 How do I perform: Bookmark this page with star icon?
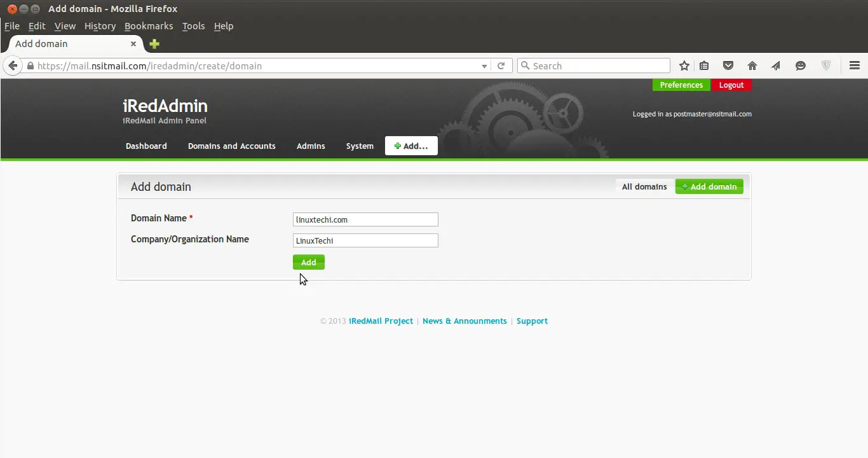[684, 66]
